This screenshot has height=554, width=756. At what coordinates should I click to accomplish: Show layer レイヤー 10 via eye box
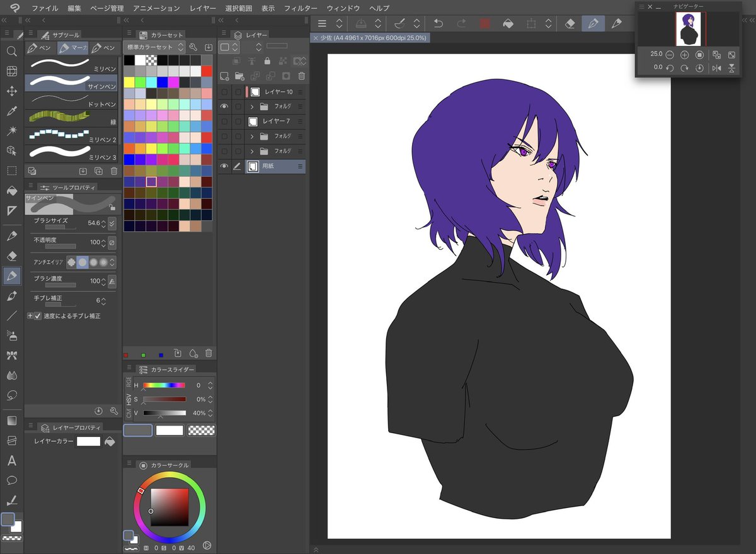tap(224, 92)
